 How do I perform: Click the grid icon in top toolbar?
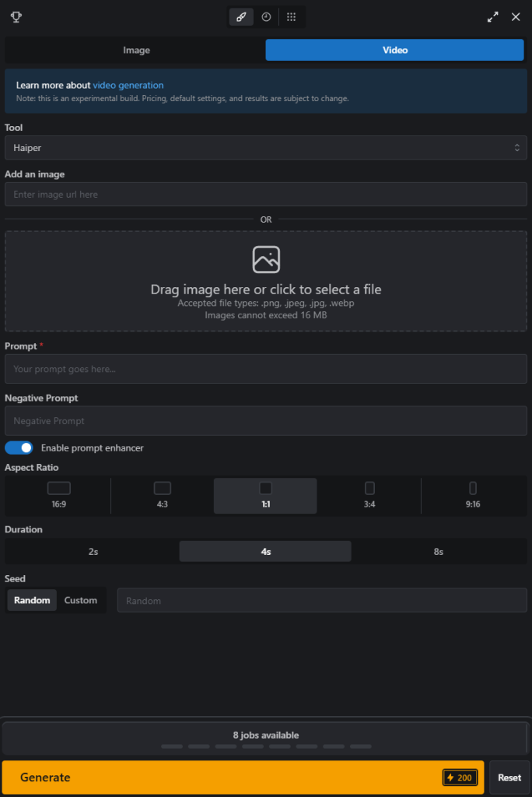(x=291, y=16)
